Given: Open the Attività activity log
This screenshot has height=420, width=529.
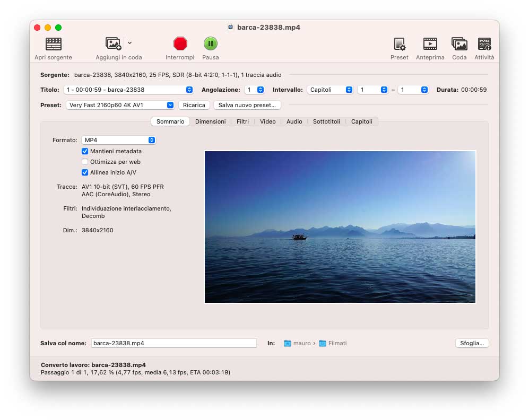Looking at the screenshot, I should pyautogui.click(x=484, y=44).
